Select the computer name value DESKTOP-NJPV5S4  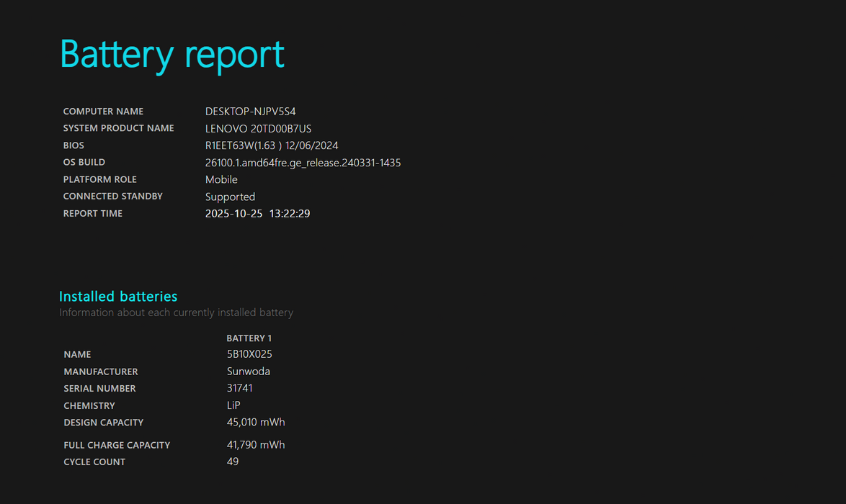click(x=250, y=112)
